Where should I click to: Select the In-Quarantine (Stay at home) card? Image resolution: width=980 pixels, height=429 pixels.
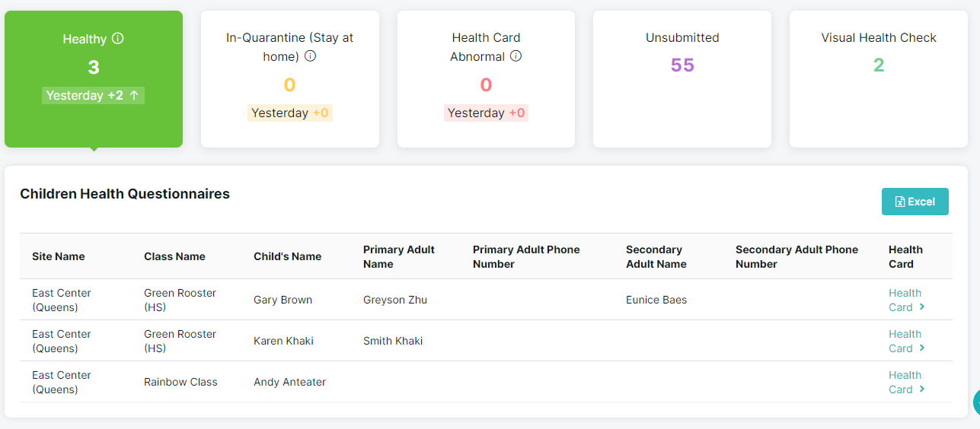[290, 79]
